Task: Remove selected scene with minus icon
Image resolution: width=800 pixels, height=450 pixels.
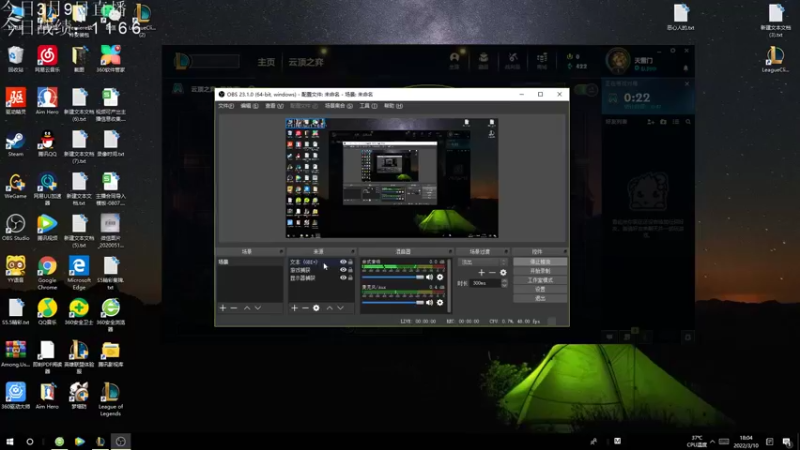Action: click(x=234, y=308)
